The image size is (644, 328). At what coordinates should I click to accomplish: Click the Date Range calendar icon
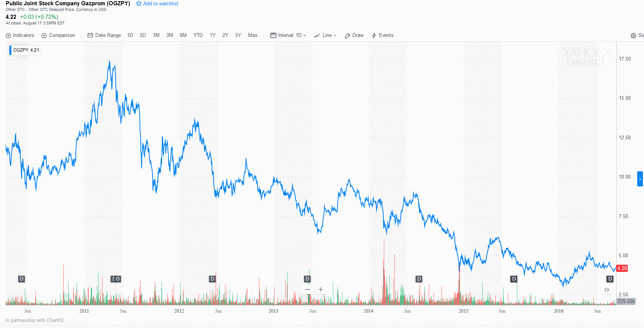pyautogui.click(x=90, y=35)
